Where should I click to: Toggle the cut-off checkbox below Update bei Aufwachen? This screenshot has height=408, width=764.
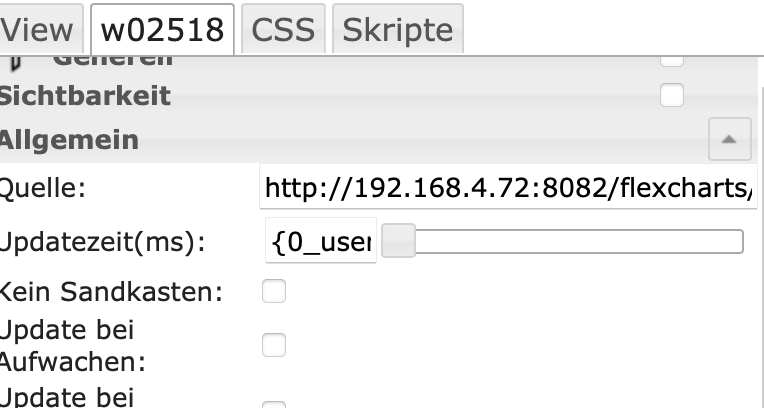click(x=273, y=404)
